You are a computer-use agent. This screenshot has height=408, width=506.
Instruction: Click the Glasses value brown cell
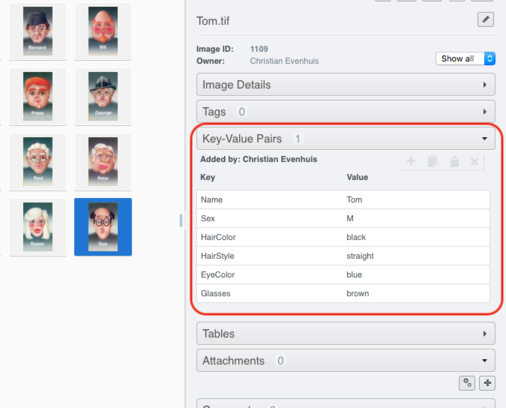point(417,293)
